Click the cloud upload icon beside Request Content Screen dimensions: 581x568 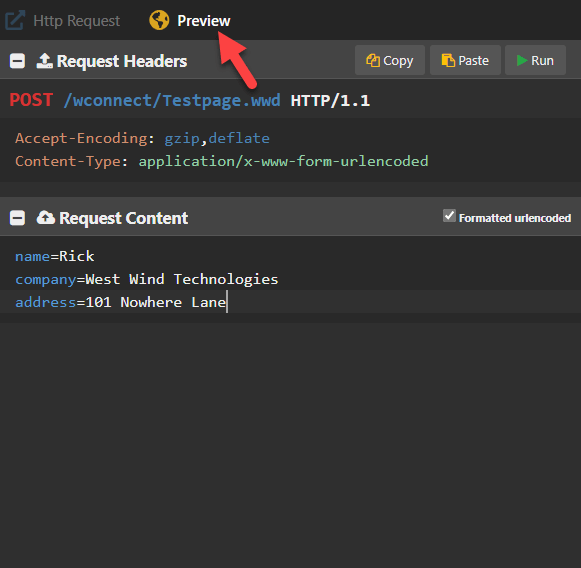[45, 218]
